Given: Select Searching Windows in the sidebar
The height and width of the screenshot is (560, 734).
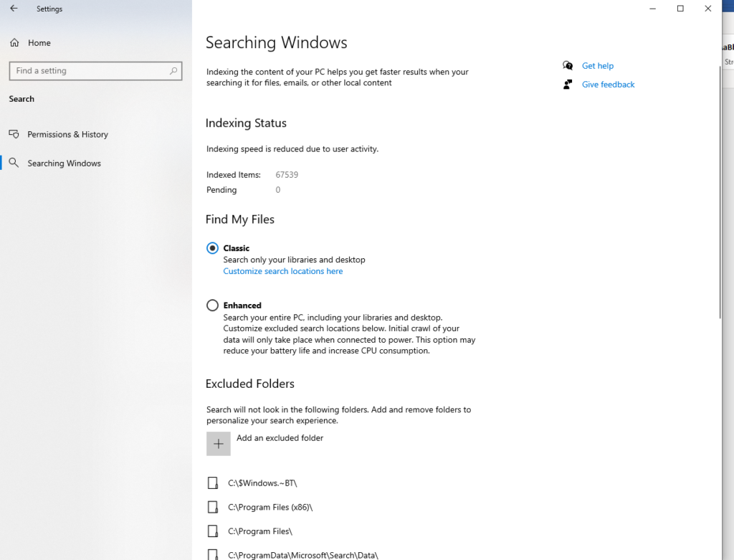Looking at the screenshot, I should 66,163.
